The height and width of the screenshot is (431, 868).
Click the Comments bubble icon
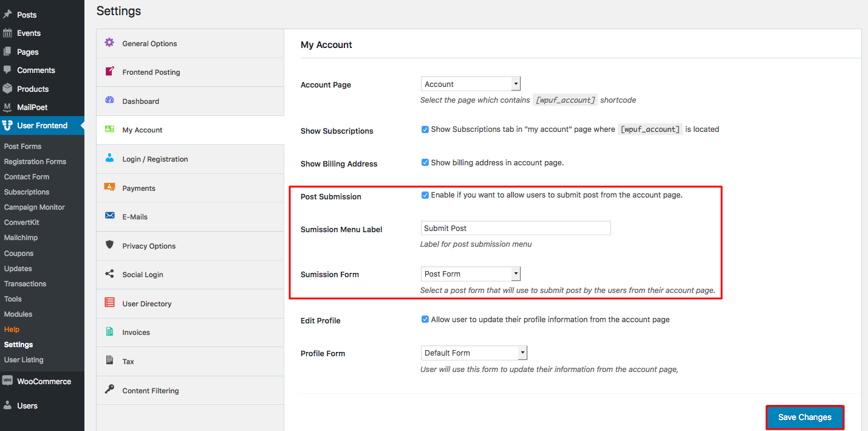pyautogui.click(x=7, y=70)
